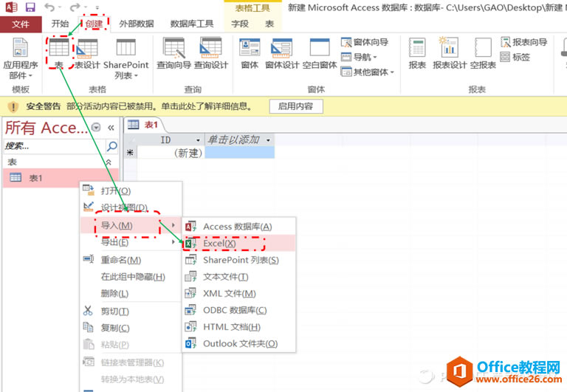This screenshot has width=567, height=392.
Task: Open the 单击以添加 column dropdown
Action: (x=268, y=140)
